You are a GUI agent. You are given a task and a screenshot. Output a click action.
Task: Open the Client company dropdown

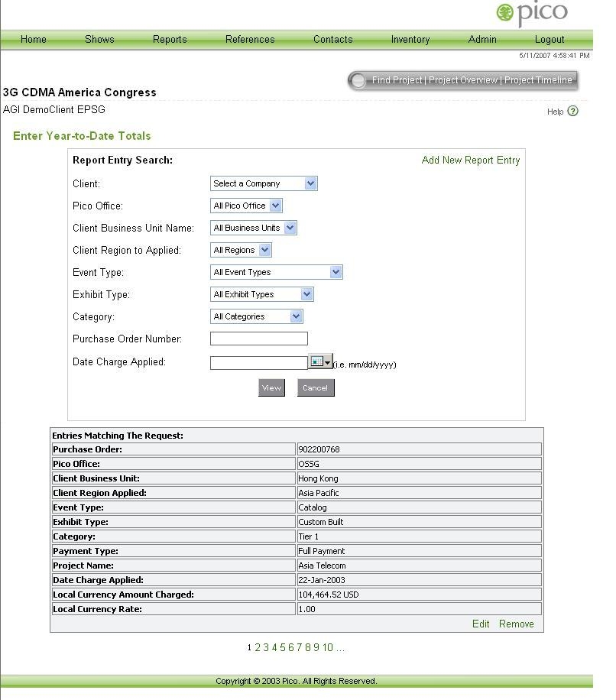(264, 183)
